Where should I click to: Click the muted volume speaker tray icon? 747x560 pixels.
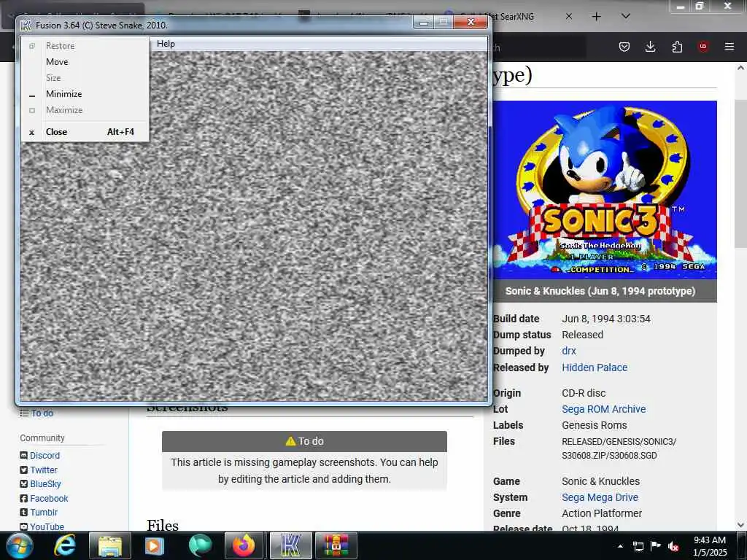673,547
